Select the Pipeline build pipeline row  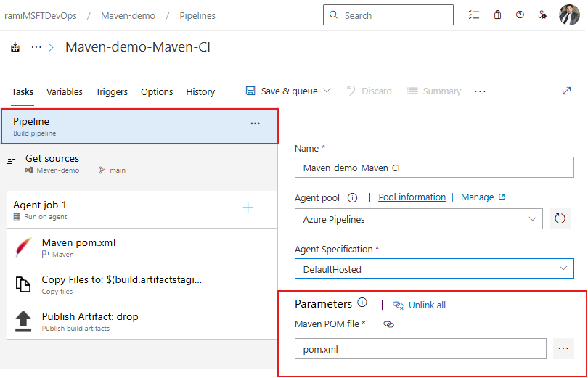[139, 126]
